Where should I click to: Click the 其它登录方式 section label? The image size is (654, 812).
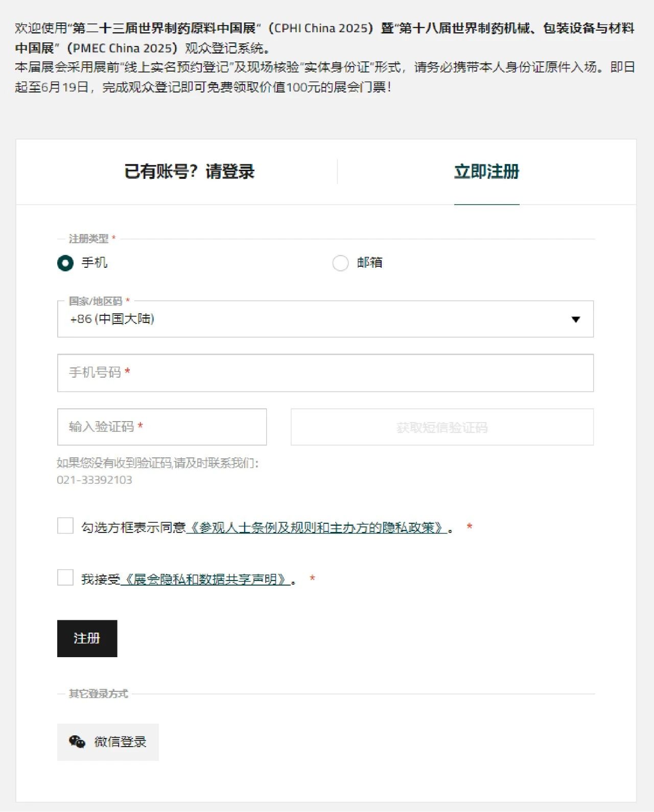coord(99,693)
